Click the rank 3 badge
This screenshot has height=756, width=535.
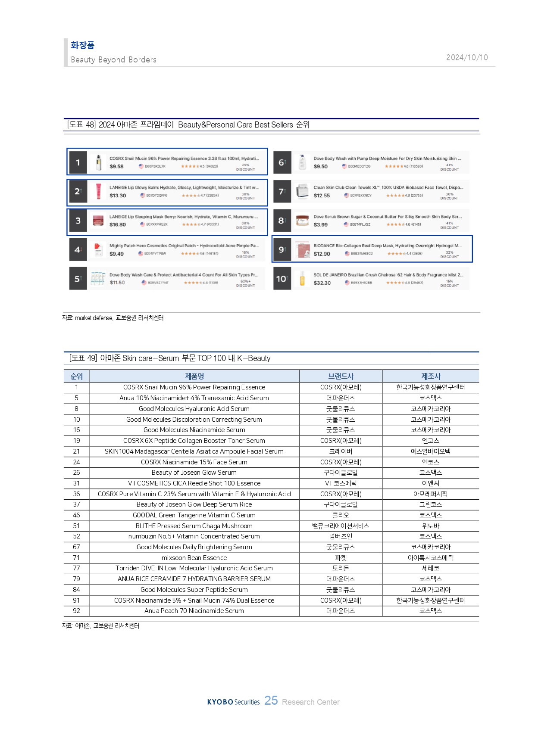(x=78, y=221)
